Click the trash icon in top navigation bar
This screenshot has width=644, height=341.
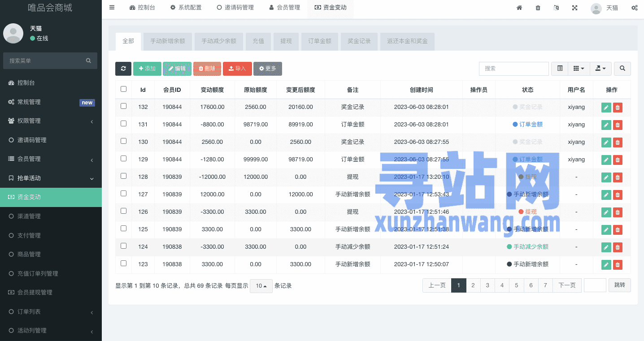pos(538,8)
